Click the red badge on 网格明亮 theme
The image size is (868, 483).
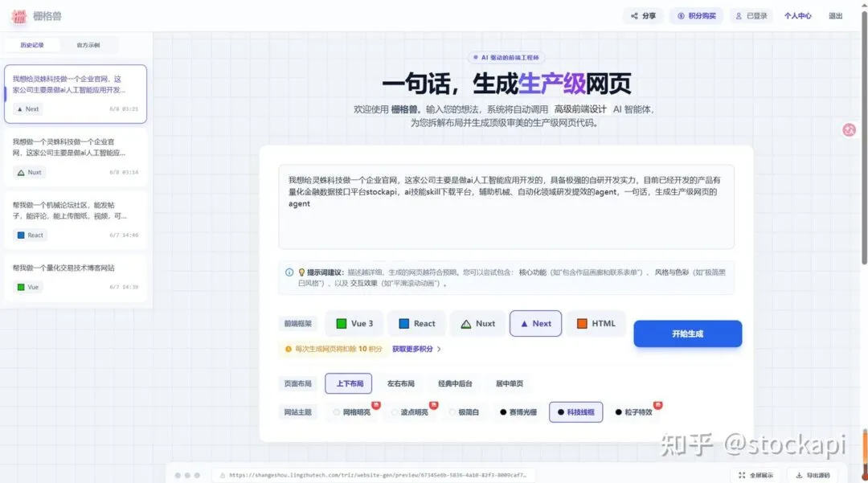[x=376, y=405]
